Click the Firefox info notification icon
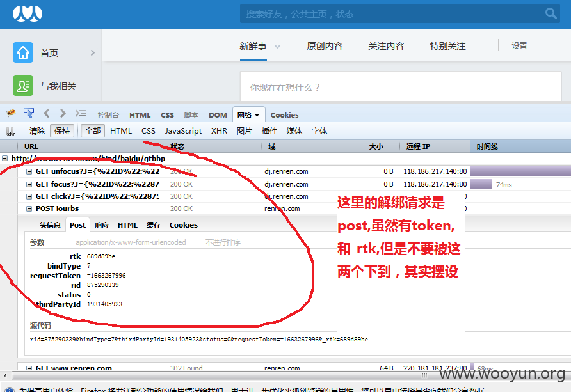The height and width of the screenshot is (392, 571). [x=10, y=390]
